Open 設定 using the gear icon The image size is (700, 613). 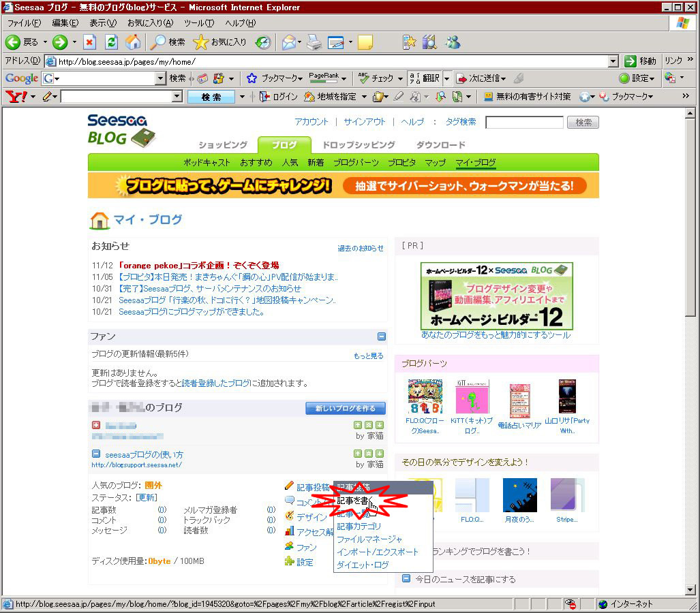click(x=289, y=561)
